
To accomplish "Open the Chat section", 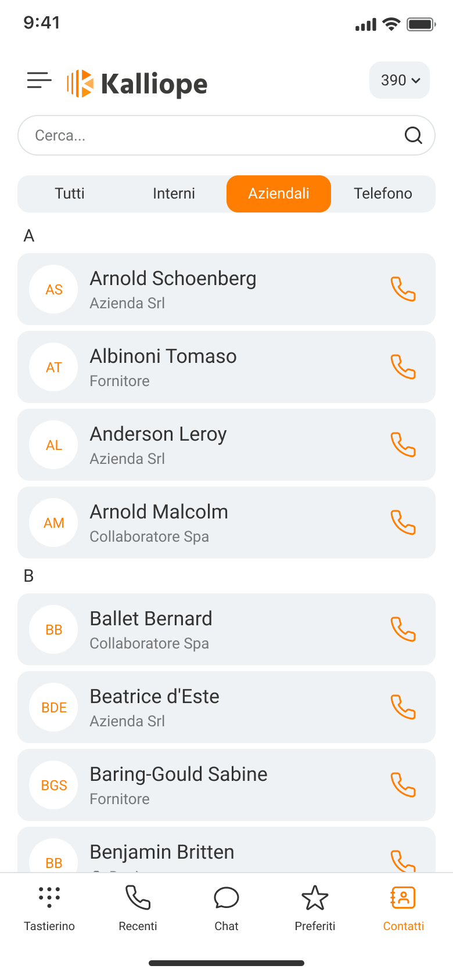I will 227,909.
